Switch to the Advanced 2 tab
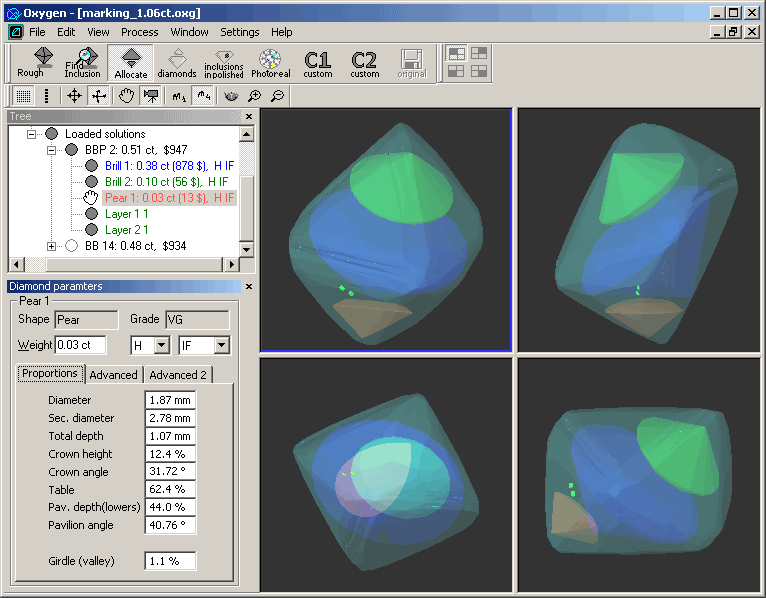766x598 pixels. click(178, 375)
